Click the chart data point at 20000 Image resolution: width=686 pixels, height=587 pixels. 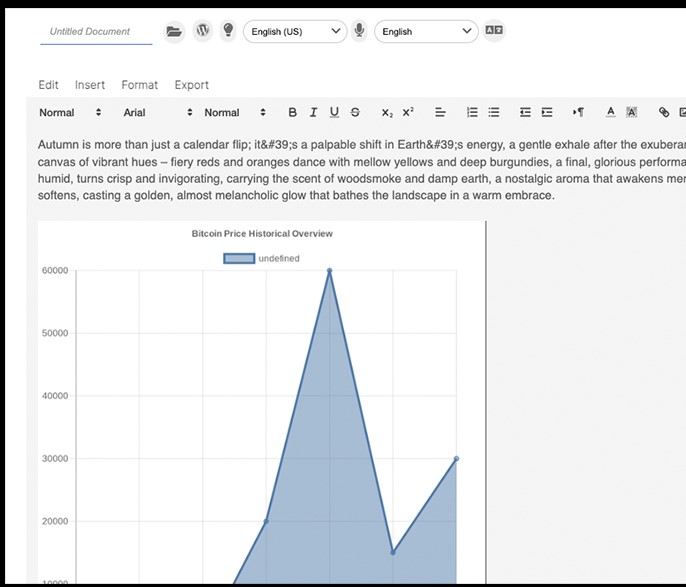[266, 521]
